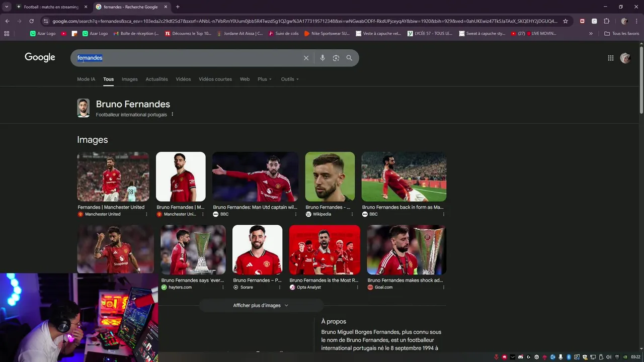The height and width of the screenshot is (362, 644).
Task: Bookmark this page with star icon
Action: point(566,21)
